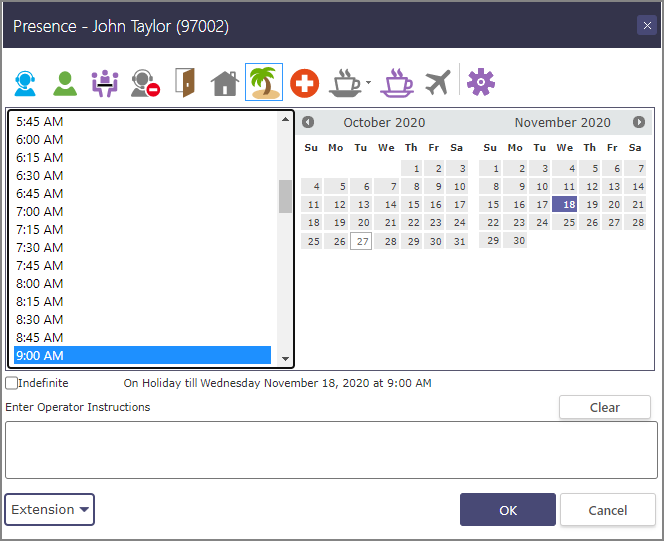This screenshot has width=664, height=541.
Task: Select the purple coffee cup Lunch icon
Action: tap(397, 83)
